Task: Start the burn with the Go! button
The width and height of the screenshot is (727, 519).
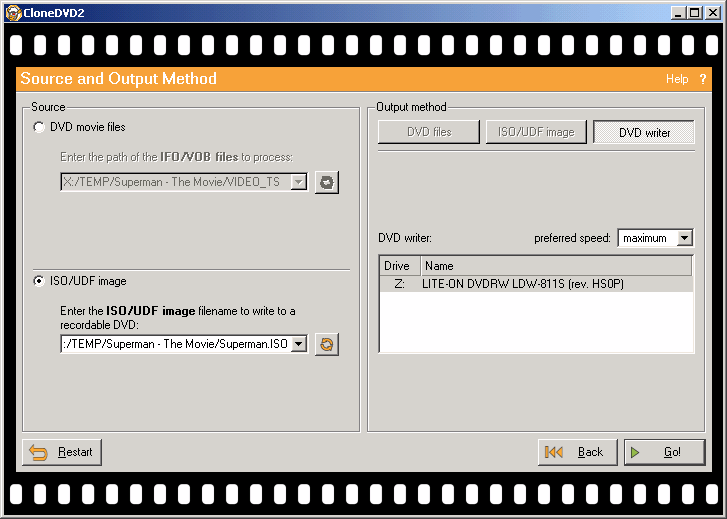Action: (x=665, y=452)
